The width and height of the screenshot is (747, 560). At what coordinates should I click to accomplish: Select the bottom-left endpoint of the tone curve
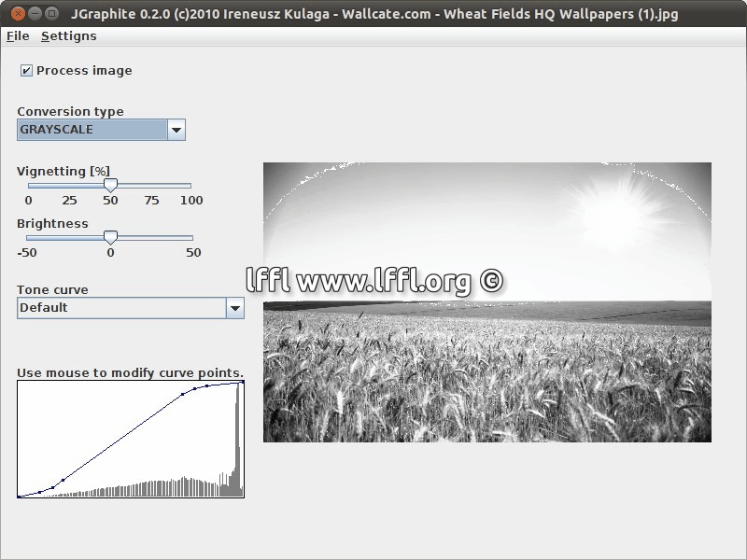pos(19,497)
